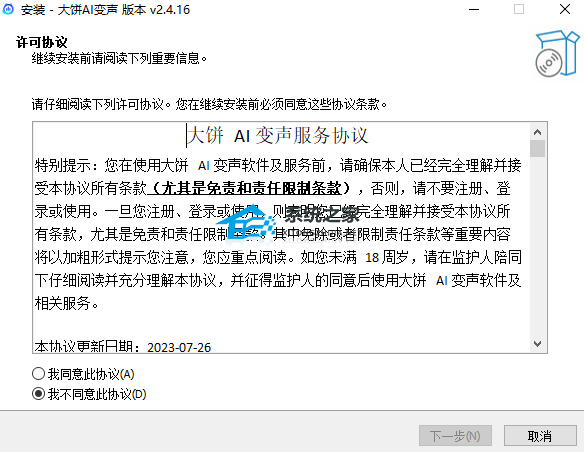Image resolution: width=584 pixels, height=452 pixels.
Task: Click the bold underlined 免责和责任限制条款 text
Action: [x=249, y=188]
